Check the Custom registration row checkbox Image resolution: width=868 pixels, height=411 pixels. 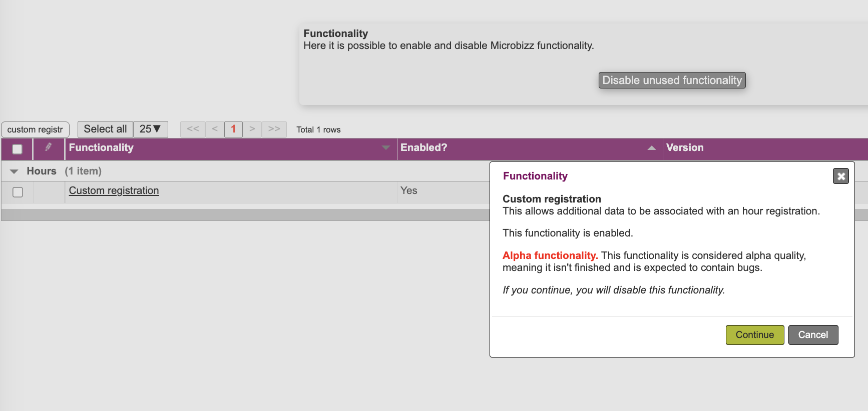click(18, 192)
